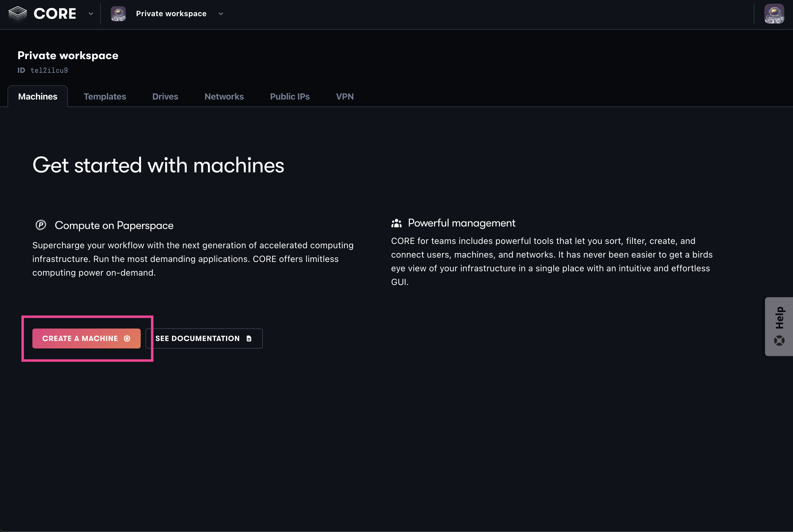Select the Machines tab

[37, 96]
